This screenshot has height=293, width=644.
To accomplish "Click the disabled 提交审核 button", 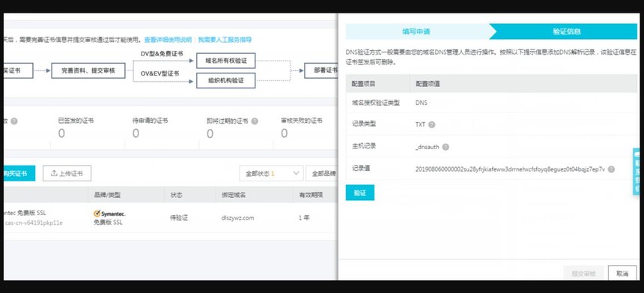I will 583,274.
